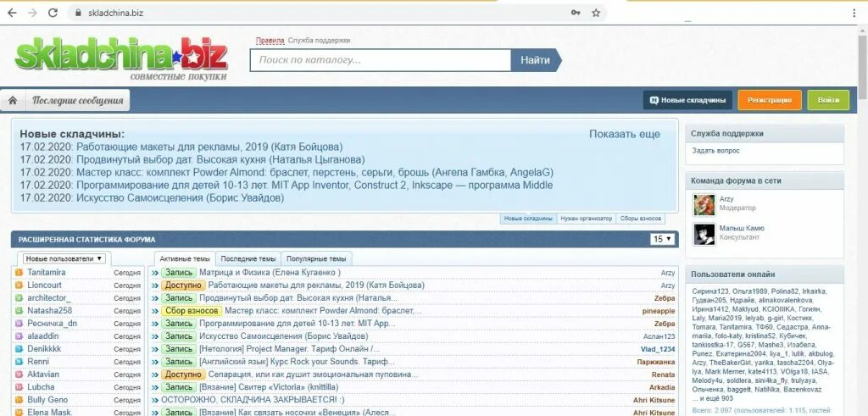This screenshot has height=416, width=868.
Task: Open topic Матрица и Физика (Елена Кугаенко)
Action: [270, 273]
